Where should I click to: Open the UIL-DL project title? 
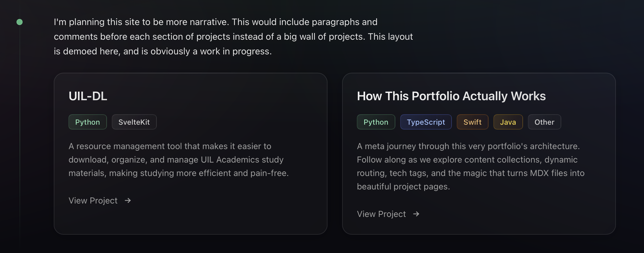pos(88,96)
